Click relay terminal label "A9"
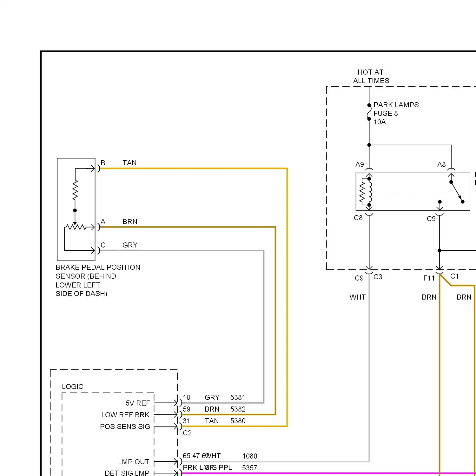The width and height of the screenshot is (476, 476). (360, 164)
